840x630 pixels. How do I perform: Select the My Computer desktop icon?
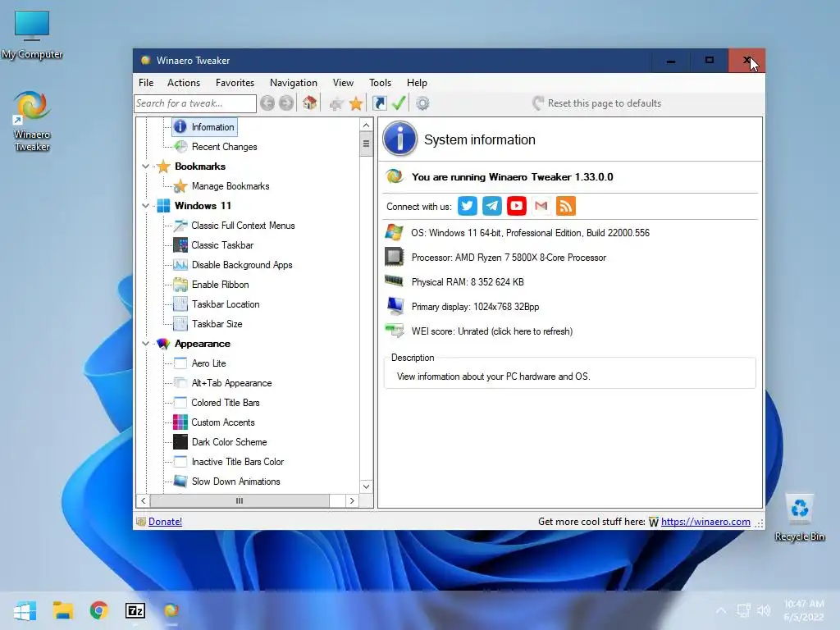[x=32, y=34]
